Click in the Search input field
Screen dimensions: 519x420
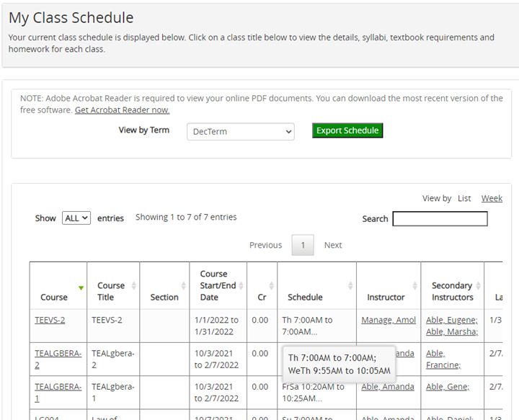[440, 218]
